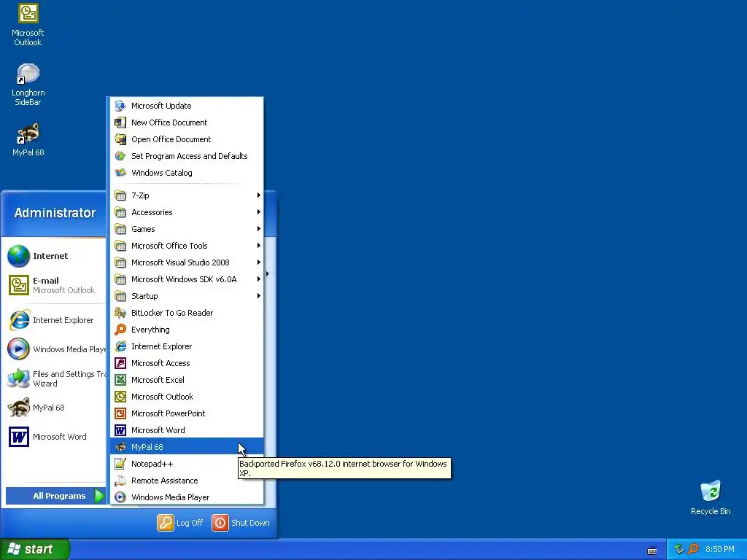Expand the Accessories submenu arrow
The image size is (747, 560).
pos(259,212)
